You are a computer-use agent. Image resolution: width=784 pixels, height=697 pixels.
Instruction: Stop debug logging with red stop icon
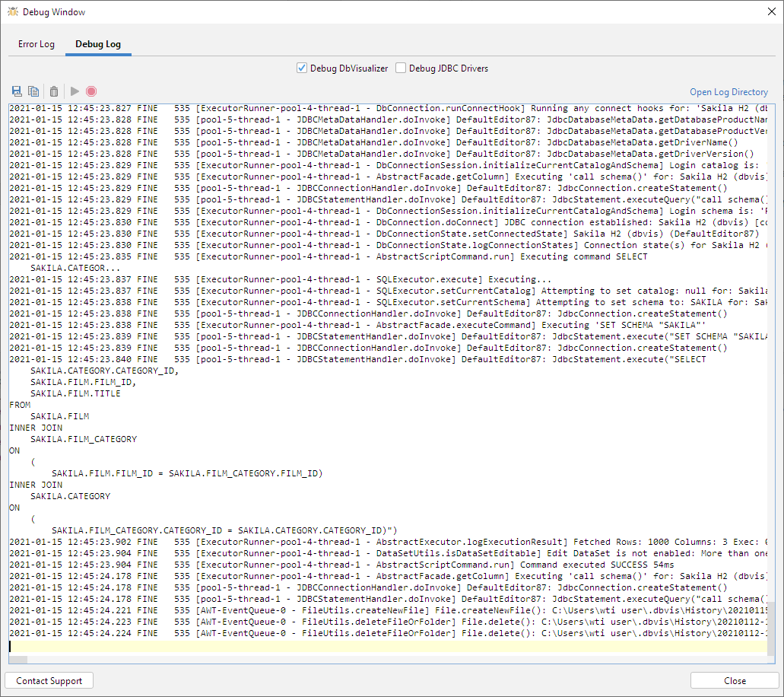91,91
